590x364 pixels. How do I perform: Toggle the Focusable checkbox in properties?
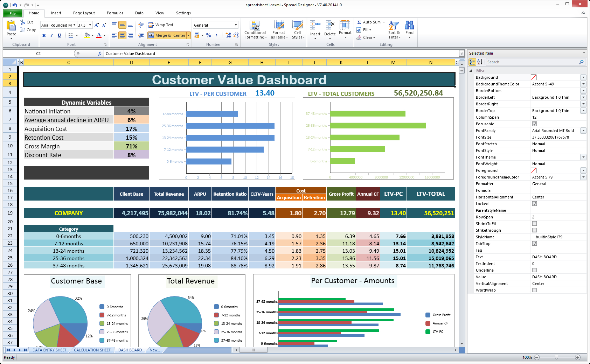534,124
